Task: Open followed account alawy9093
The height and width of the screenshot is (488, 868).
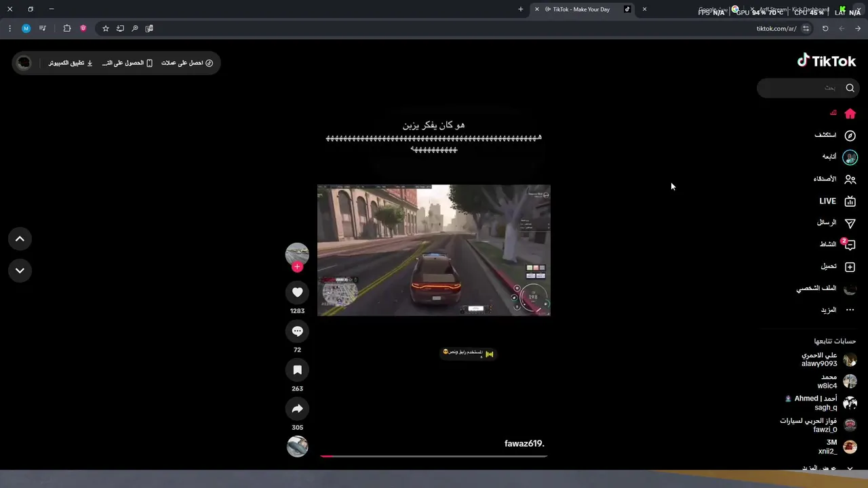Action: (x=829, y=360)
